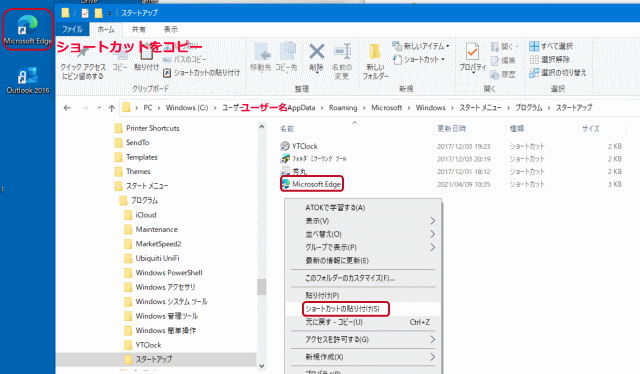This screenshot has height=374, width=640.
Task: Click PC in the address breadcrumb
Action: pos(148,108)
